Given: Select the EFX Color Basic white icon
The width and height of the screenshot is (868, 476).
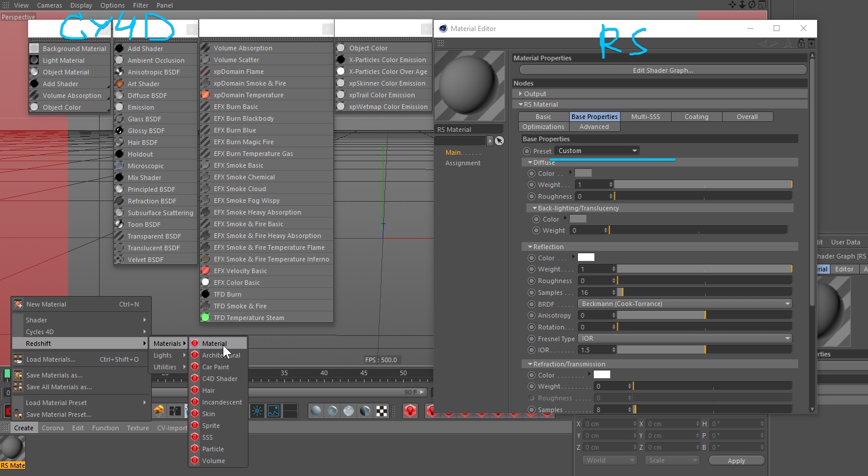Looking at the screenshot, I should click(x=205, y=283).
